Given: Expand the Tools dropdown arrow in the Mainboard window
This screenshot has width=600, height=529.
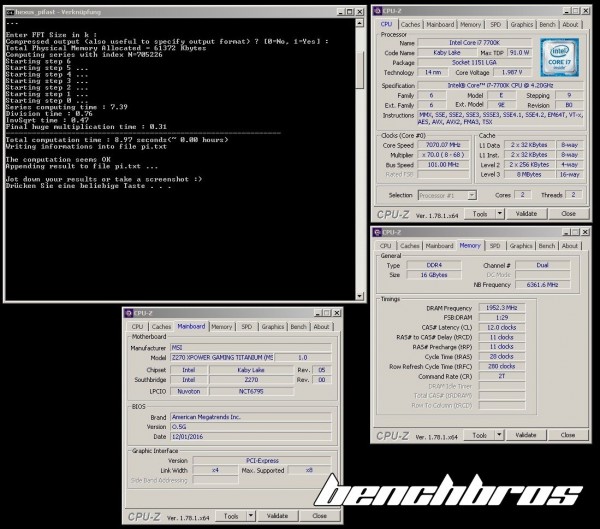Looking at the screenshot, I should (251, 516).
